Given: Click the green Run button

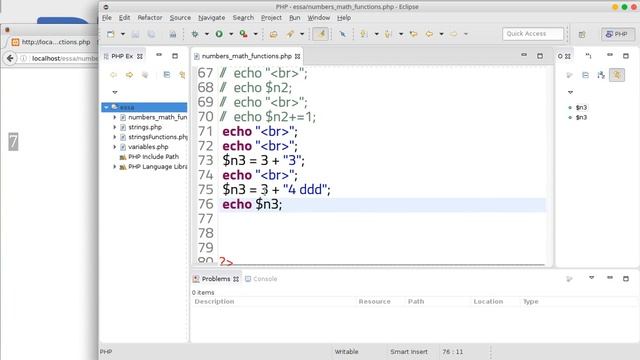Looking at the screenshot, I should [219, 34].
